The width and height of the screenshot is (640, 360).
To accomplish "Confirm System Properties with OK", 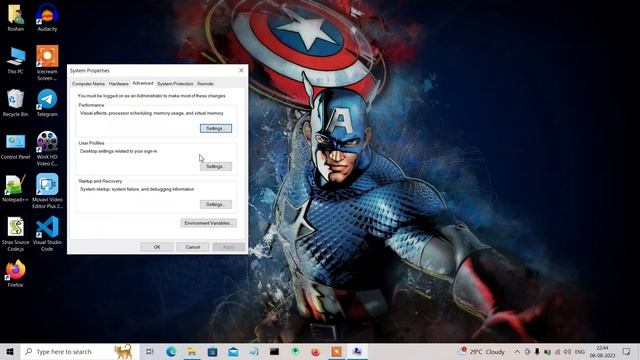I will click(x=157, y=247).
